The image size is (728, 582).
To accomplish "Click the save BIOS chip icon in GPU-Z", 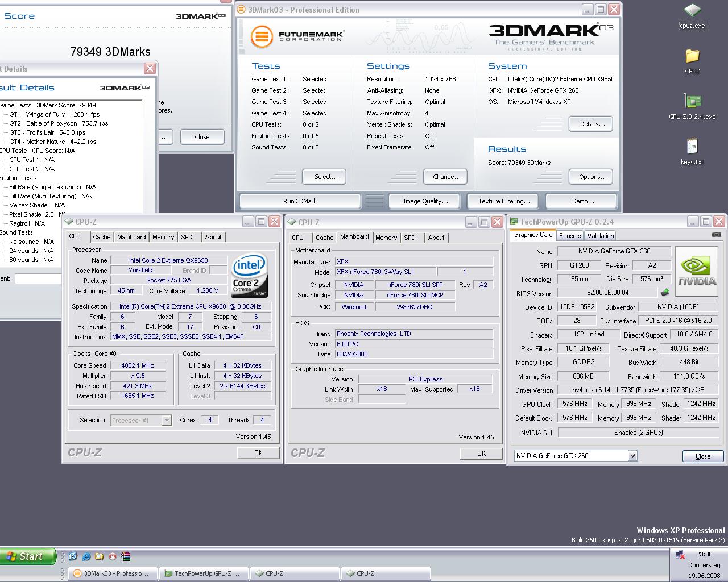I will coord(664,293).
